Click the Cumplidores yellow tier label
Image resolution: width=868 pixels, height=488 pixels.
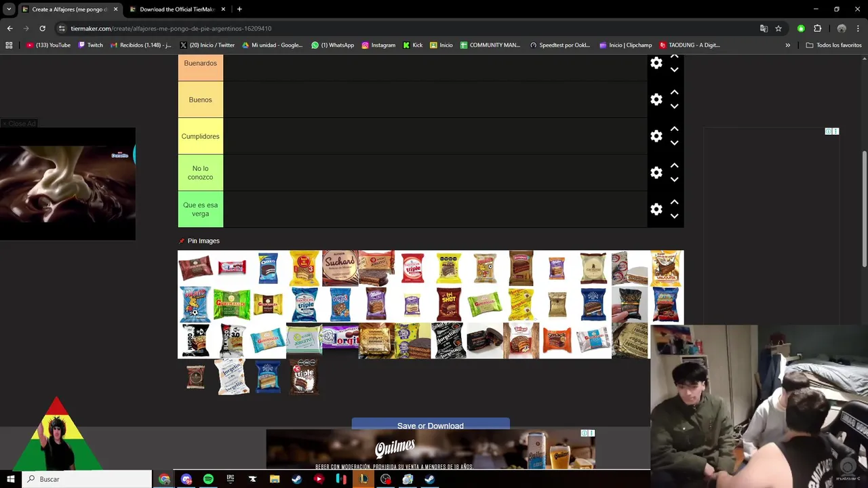[201, 136]
